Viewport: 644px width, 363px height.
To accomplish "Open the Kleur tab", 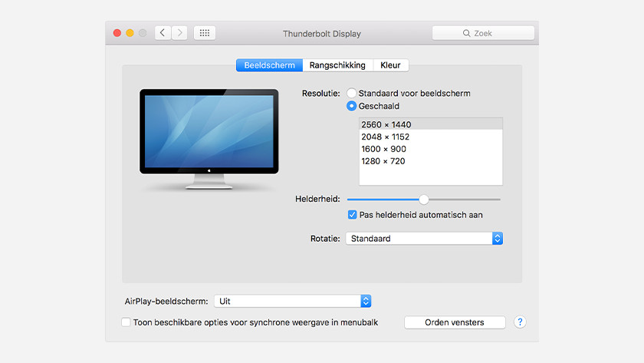I will [x=390, y=65].
